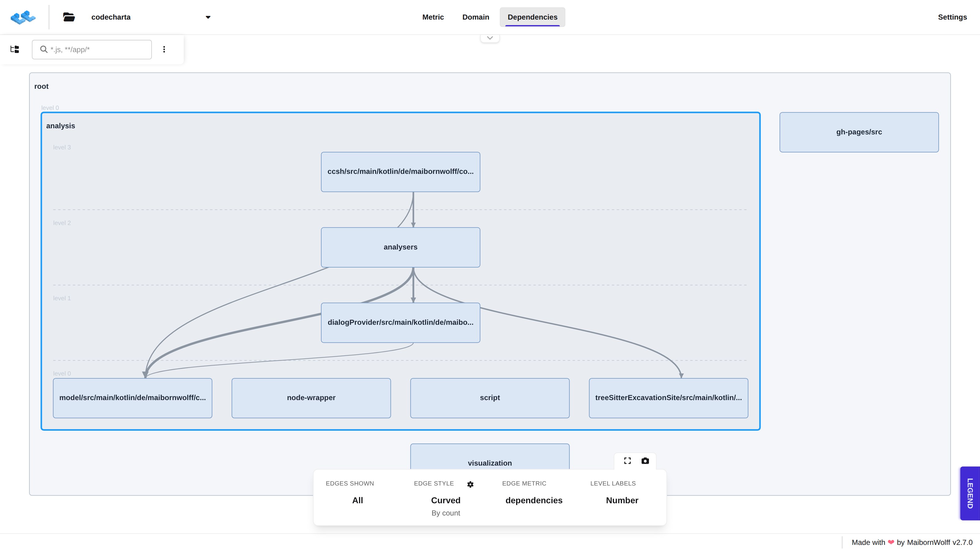Open the codecharta file dropdown arrow

[x=208, y=17]
